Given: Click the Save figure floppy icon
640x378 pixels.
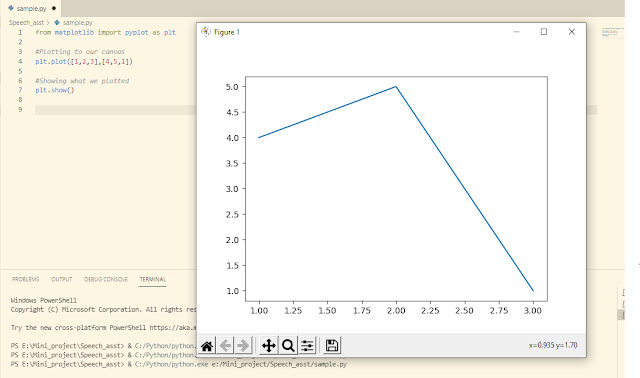Looking at the screenshot, I should pyautogui.click(x=332, y=346).
